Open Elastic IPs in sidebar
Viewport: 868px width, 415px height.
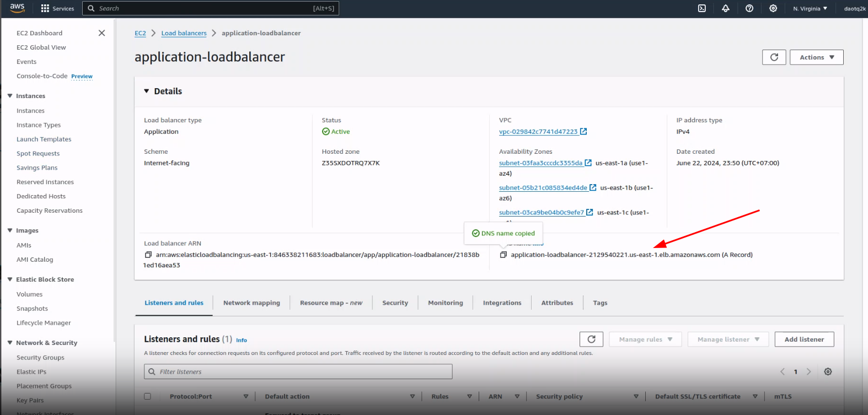(31, 372)
